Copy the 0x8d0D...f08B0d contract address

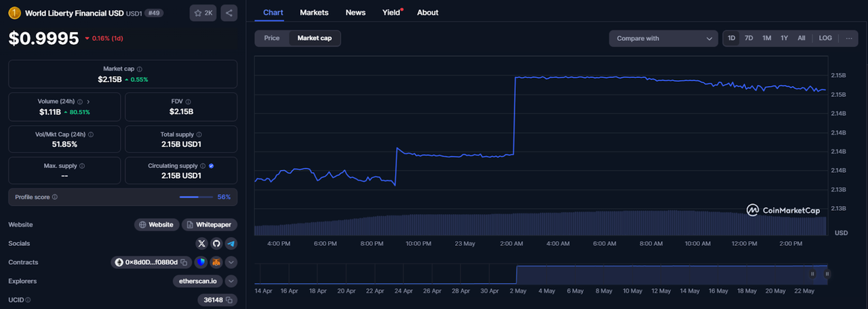coord(184,262)
